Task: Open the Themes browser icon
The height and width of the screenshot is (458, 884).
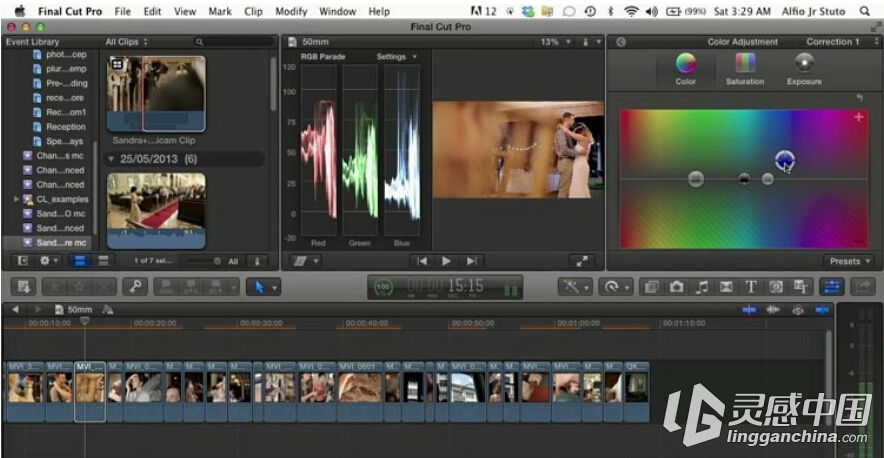Action: pyautogui.click(x=801, y=287)
